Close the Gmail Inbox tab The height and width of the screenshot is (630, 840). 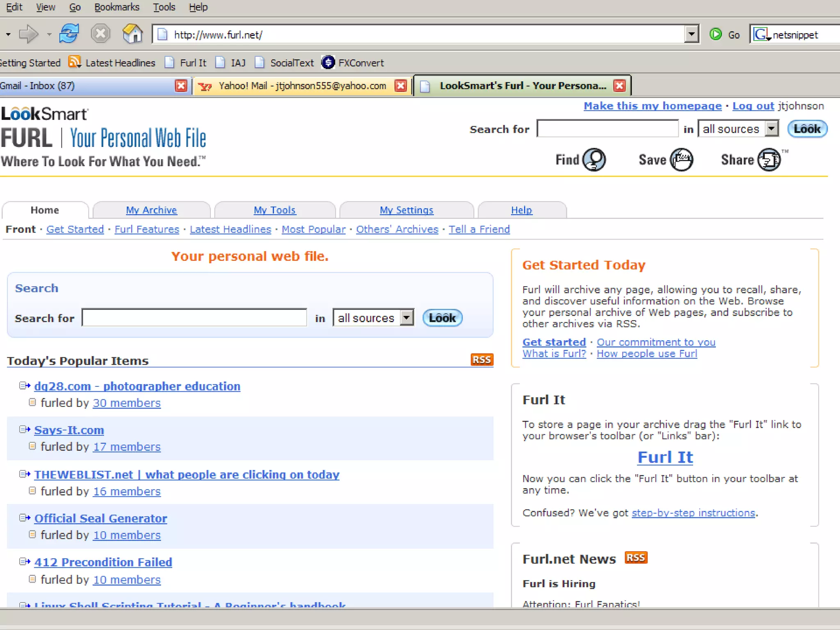pos(180,86)
